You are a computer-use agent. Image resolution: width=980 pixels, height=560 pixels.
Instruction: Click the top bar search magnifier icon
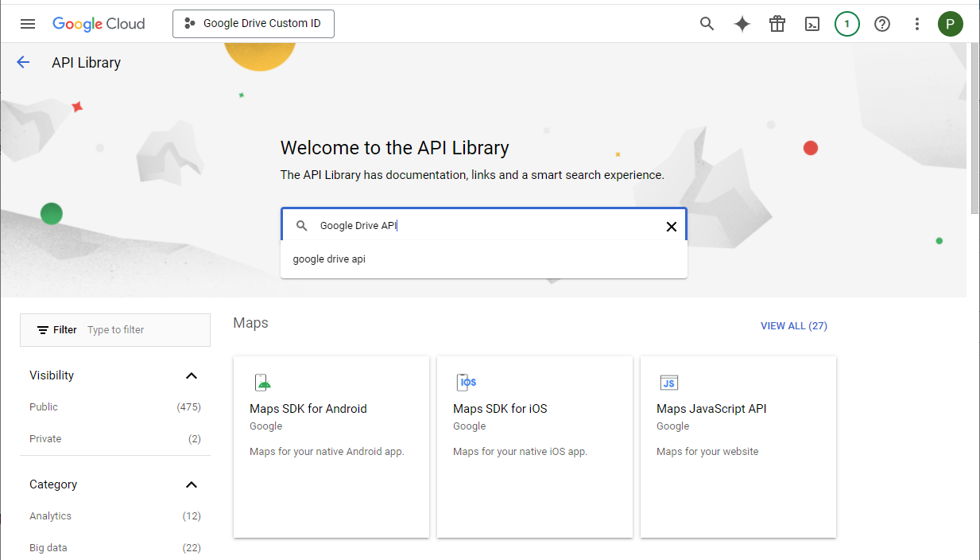tap(707, 24)
